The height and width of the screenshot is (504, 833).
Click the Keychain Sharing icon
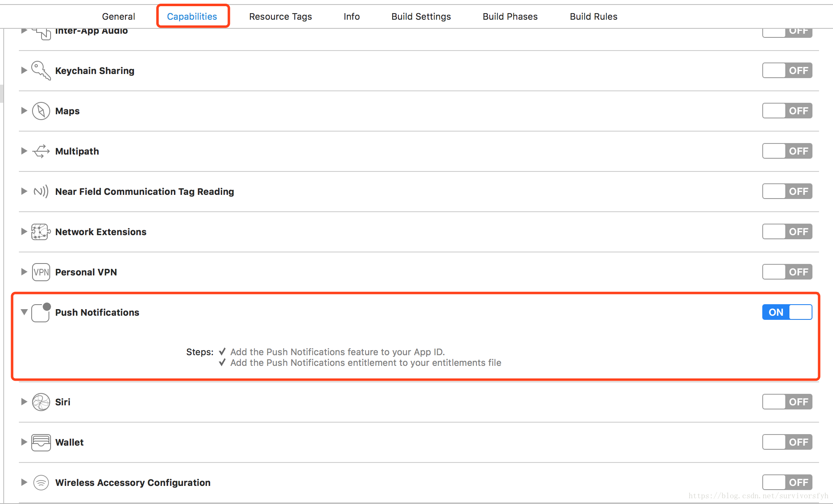click(x=40, y=71)
